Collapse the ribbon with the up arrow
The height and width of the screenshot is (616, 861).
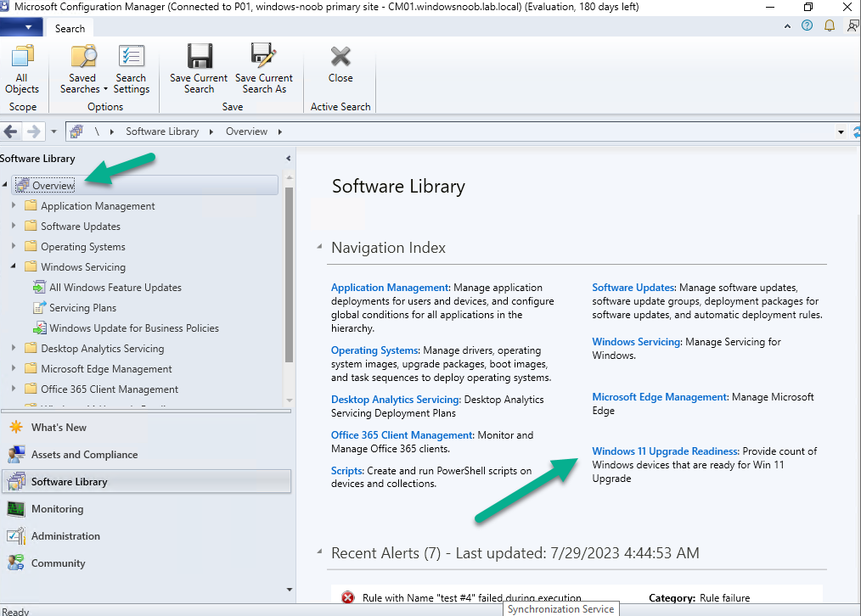tap(787, 25)
